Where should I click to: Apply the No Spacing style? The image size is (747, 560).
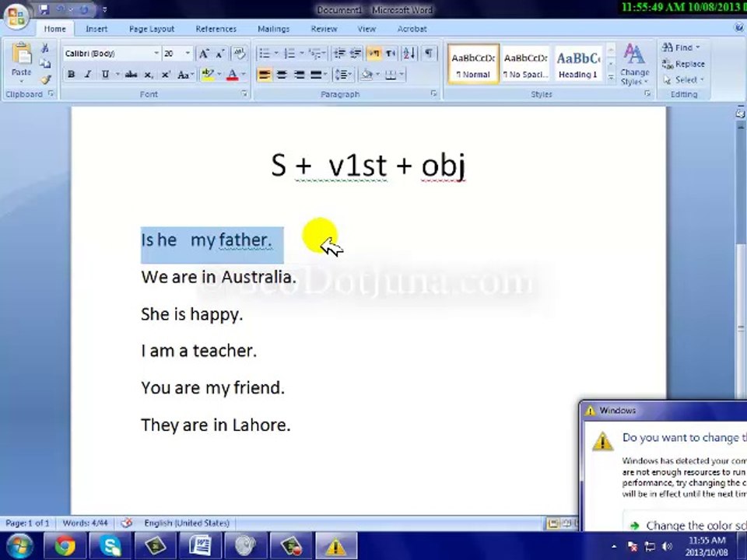[525, 65]
